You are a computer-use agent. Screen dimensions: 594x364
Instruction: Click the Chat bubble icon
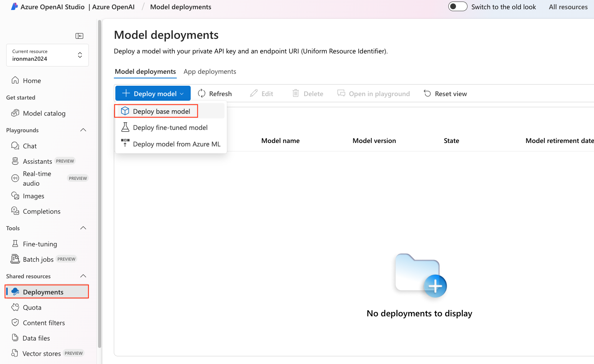(15, 146)
